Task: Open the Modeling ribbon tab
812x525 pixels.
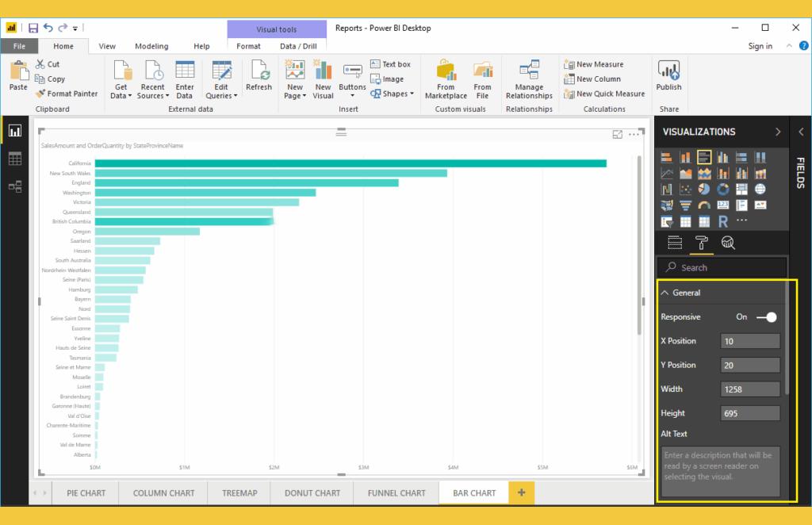Action: [x=151, y=47]
